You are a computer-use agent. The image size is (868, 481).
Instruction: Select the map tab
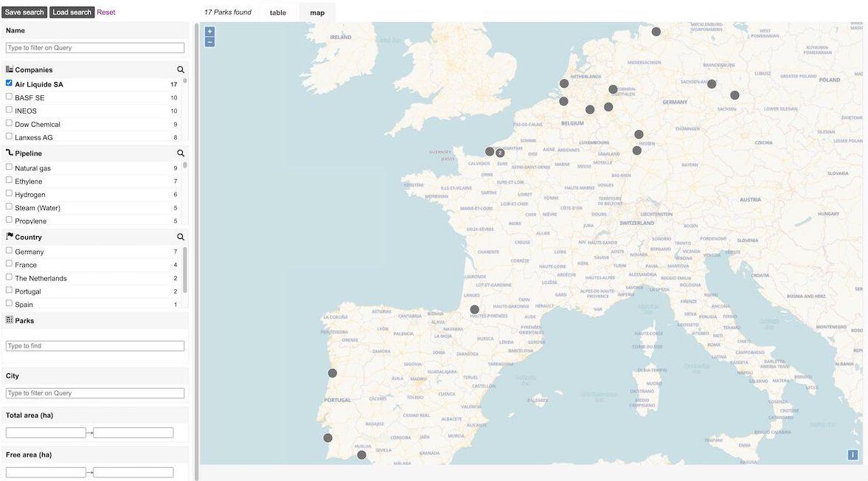tap(316, 12)
